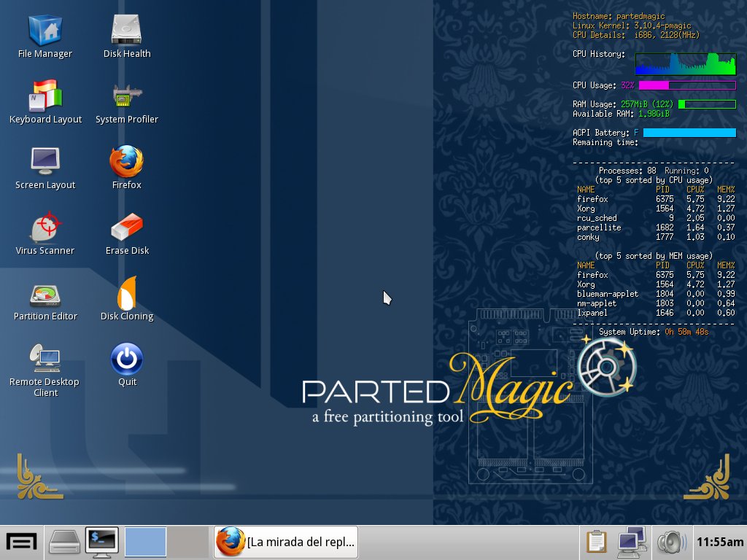Open the Keyboard Layout settings icon
The height and width of the screenshot is (560, 747).
45,97
